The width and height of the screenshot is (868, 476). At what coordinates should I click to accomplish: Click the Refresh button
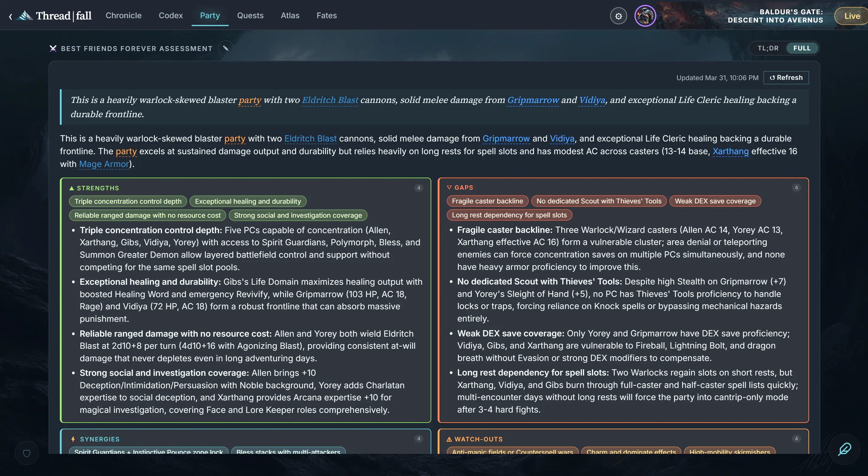point(786,77)
